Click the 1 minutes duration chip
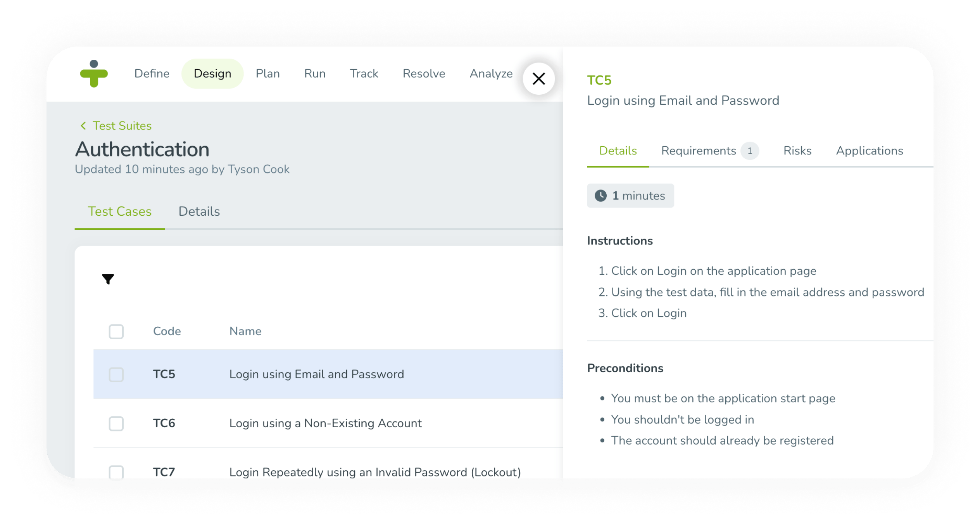Screen dimensions: 980x525 pyautogui.click(x=630, y=196)
